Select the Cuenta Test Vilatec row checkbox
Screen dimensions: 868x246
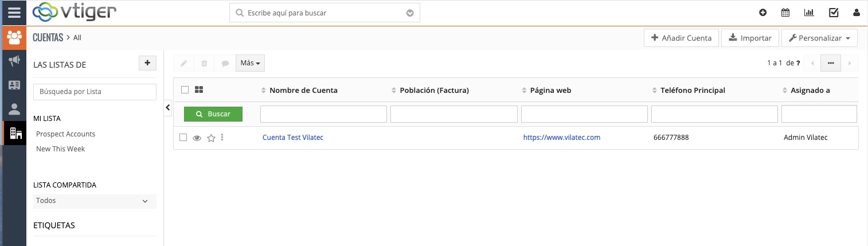coord(183,138)
